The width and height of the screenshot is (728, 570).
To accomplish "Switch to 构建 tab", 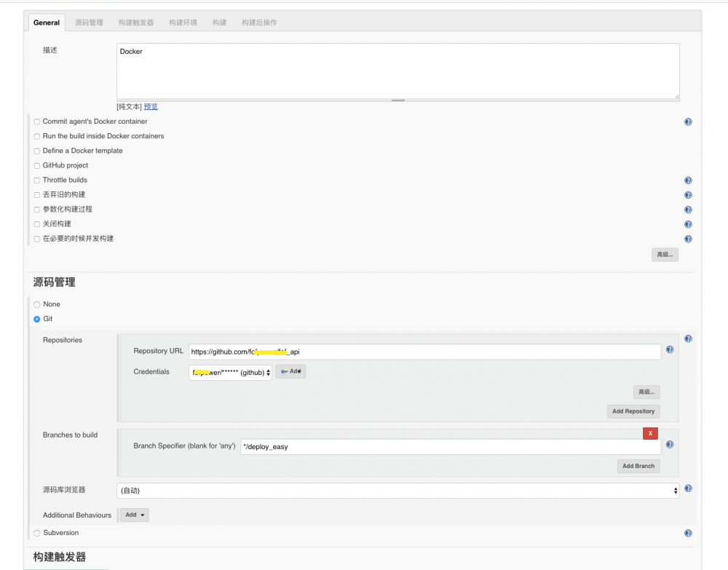I will coord(219,23).
